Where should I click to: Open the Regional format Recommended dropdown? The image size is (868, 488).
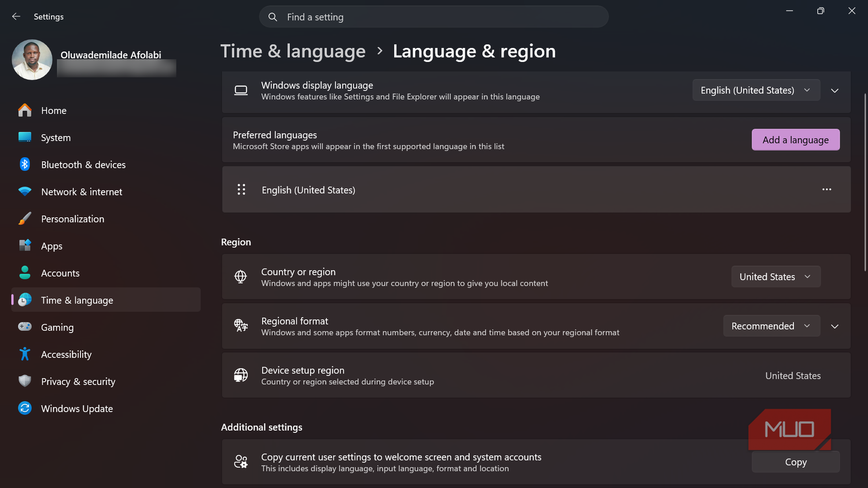pyautogui.click(x=771, y=326)
